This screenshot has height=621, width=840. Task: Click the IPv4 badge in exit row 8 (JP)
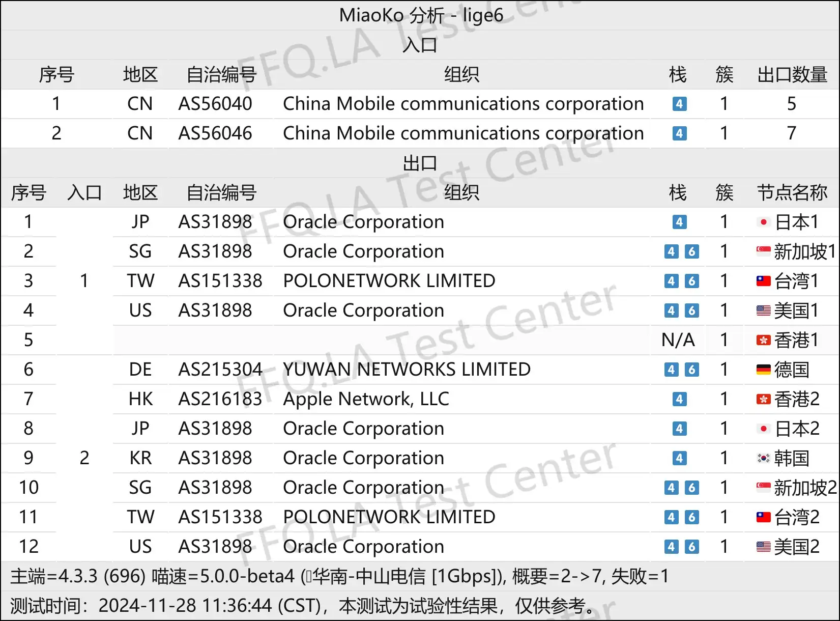[x=679, y=429]
